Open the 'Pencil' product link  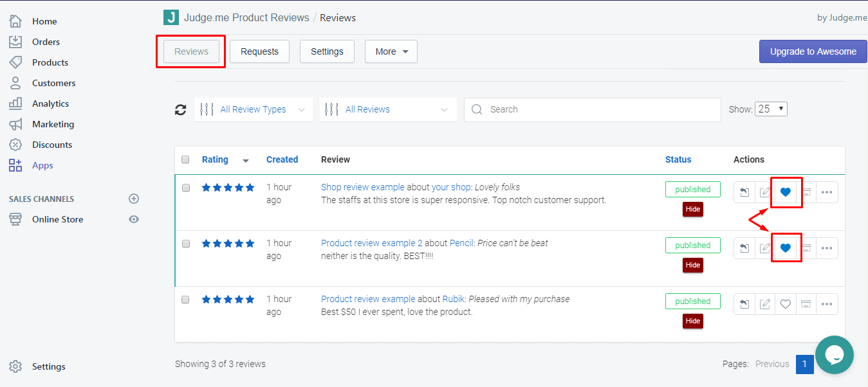[x=461, y=243]
